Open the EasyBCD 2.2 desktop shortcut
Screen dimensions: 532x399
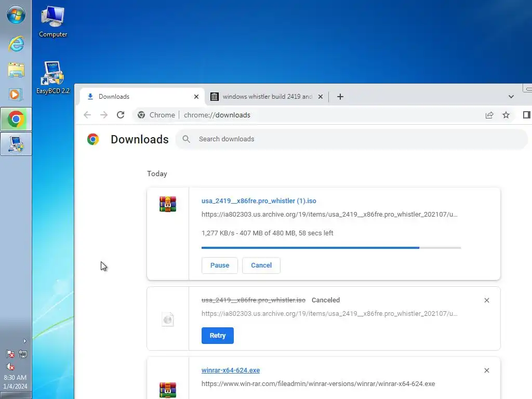click(52, 77)
